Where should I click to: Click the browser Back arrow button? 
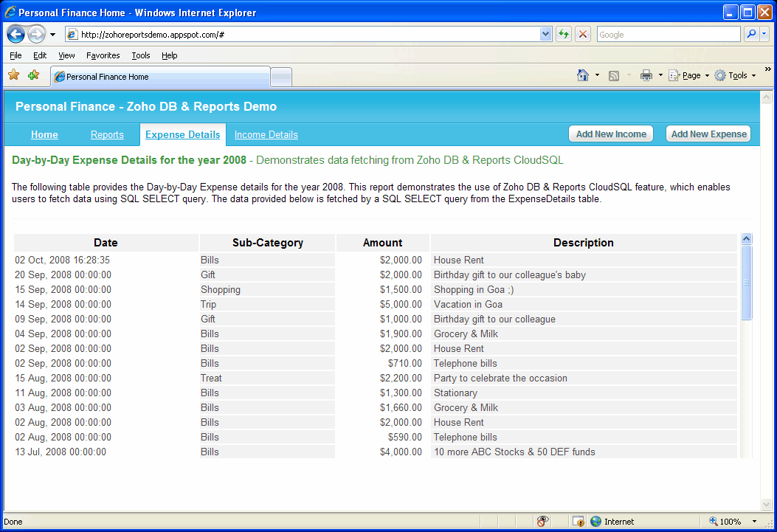coord(16,34)
